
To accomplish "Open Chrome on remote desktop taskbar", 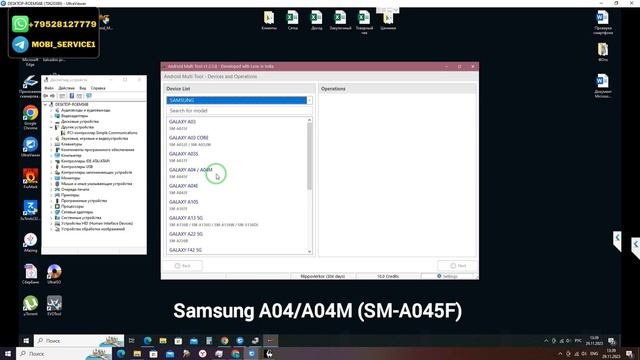I will (x=224, y=340).
